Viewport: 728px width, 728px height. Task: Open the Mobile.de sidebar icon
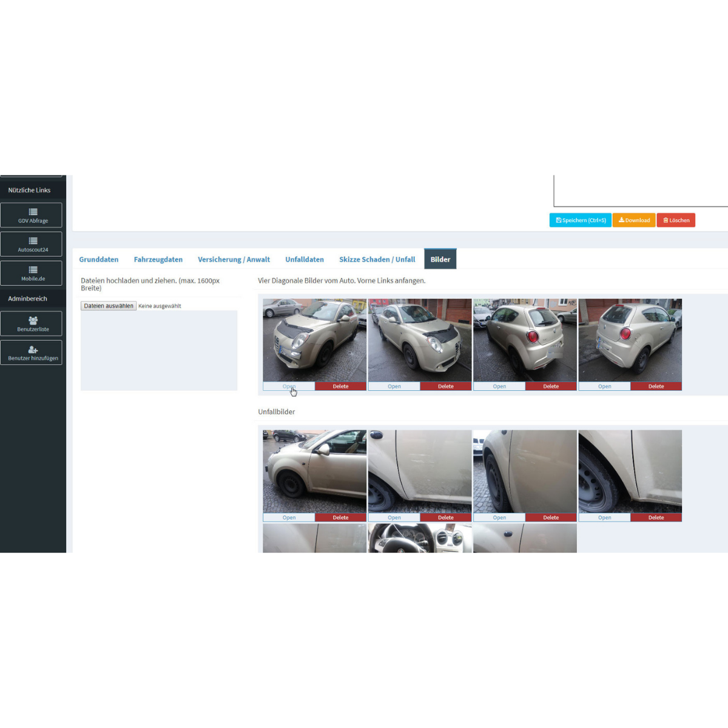coord(33,270)
